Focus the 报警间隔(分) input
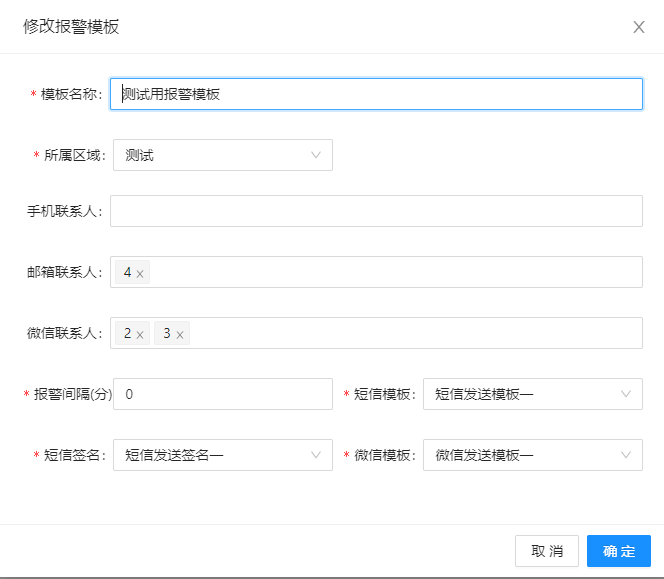 223,394
